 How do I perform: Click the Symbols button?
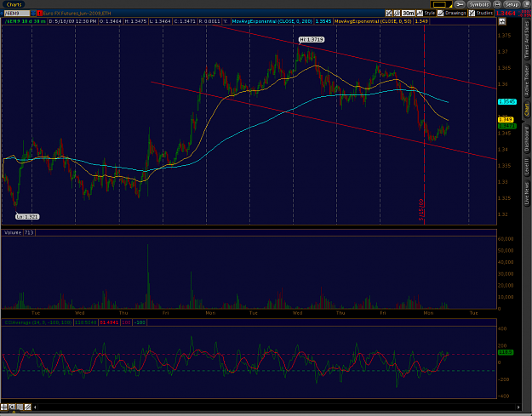(x=478, y=4)
